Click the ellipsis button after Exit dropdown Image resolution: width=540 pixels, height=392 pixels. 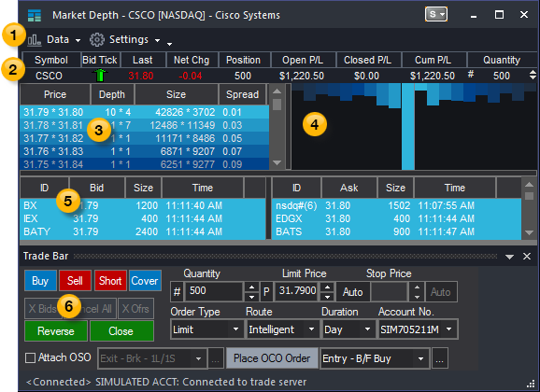click(216, 358)
